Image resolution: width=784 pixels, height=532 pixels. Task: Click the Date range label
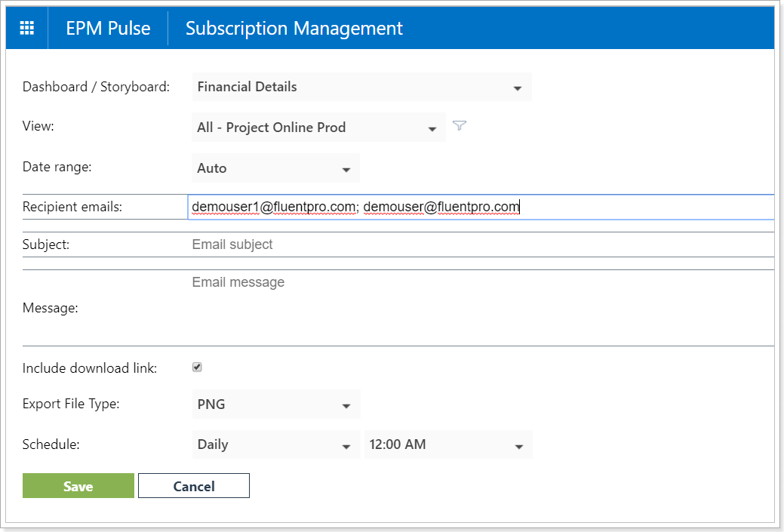(57, 167)
